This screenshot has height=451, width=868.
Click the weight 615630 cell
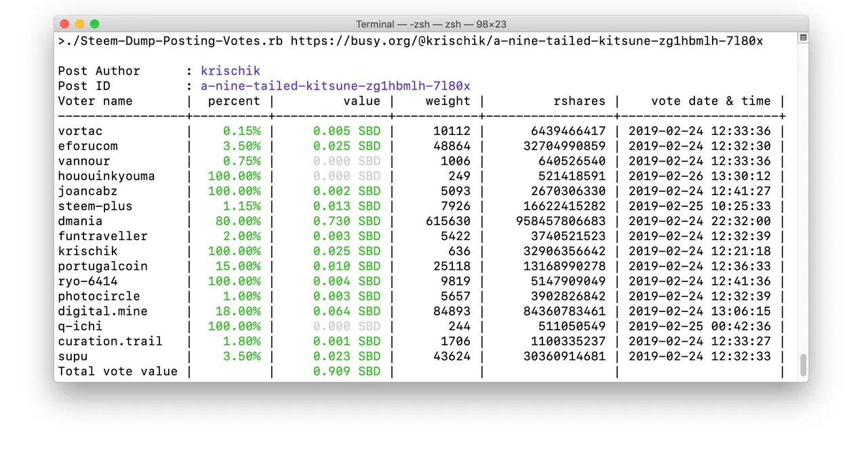(448, 221)
